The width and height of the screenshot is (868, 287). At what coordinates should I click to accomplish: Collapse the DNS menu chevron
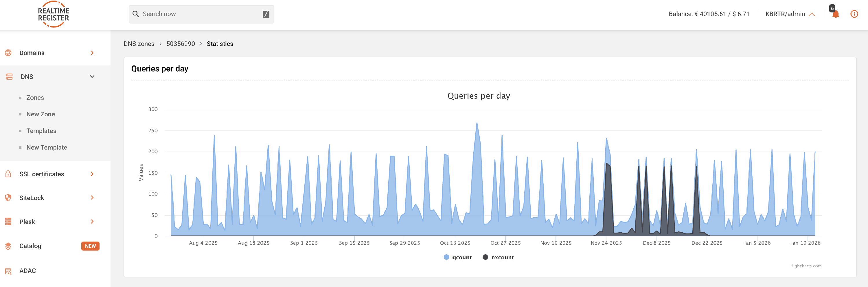point(92,77)
